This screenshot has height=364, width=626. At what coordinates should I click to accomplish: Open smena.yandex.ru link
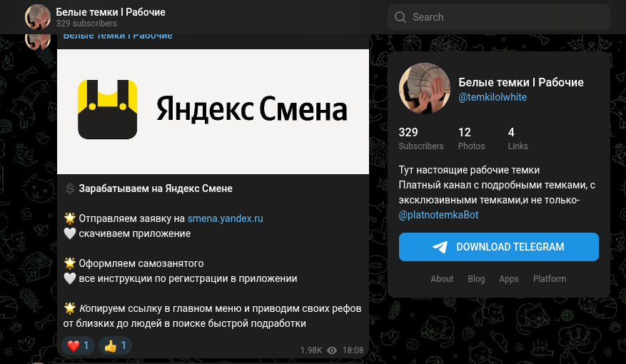(225, 218)
